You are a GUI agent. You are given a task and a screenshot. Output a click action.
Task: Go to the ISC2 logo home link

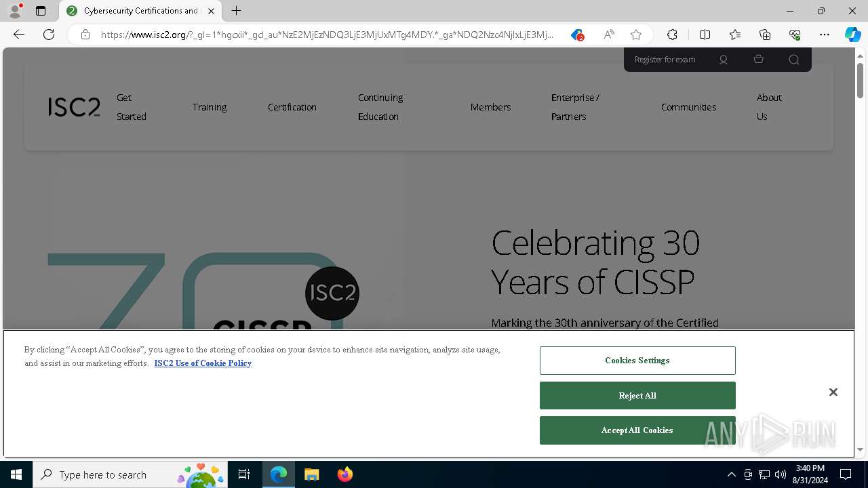coord(74,107)
